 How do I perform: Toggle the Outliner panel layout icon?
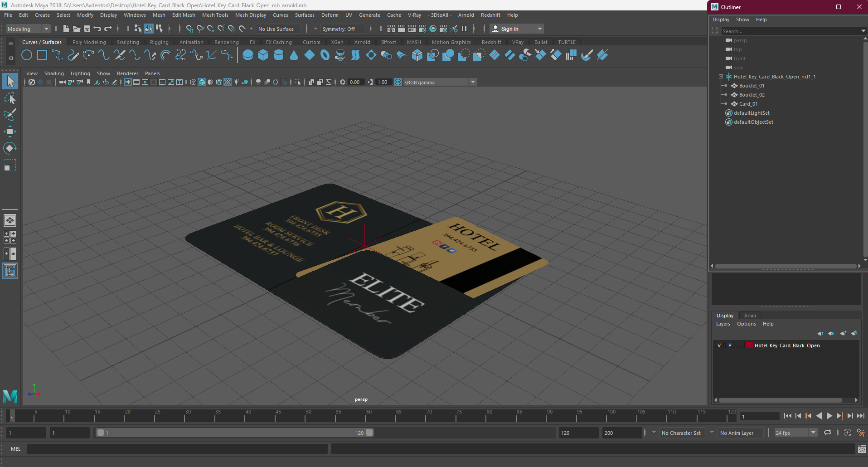tap(10, 271)
